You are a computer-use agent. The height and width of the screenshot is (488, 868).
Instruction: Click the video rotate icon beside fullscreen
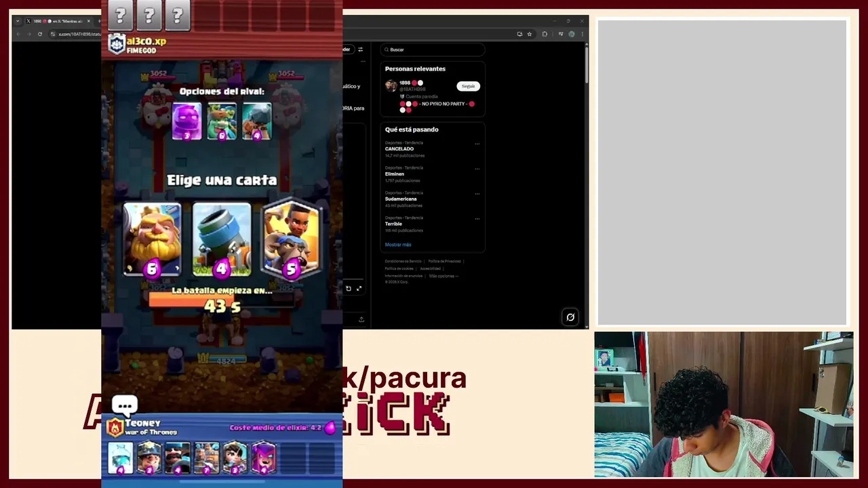point(349,289)
